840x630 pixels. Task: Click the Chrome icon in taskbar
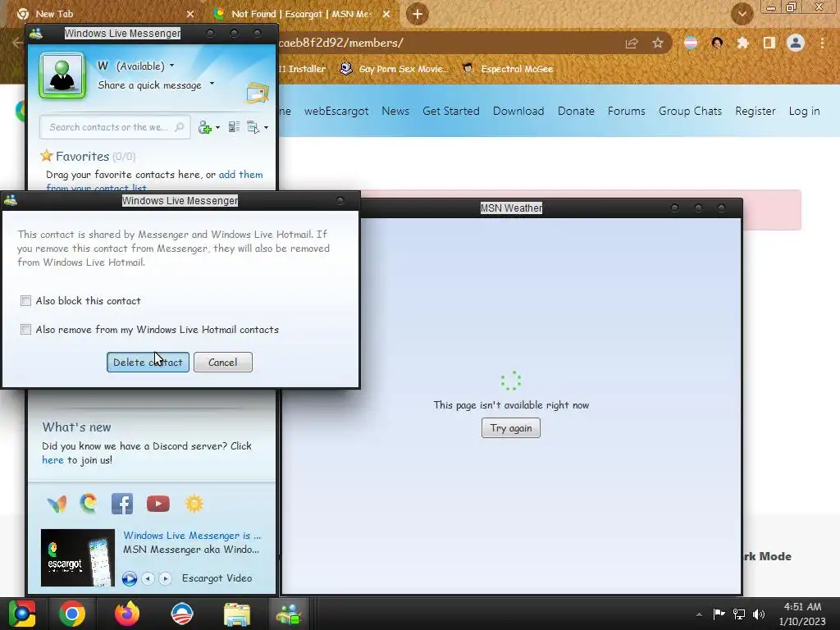click(72, 614)
